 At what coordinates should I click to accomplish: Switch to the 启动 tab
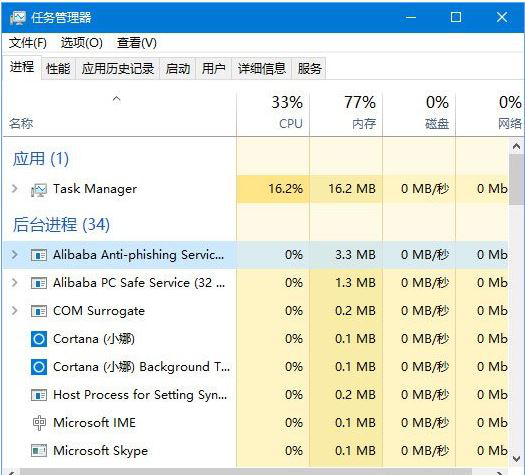pos(177,69)
